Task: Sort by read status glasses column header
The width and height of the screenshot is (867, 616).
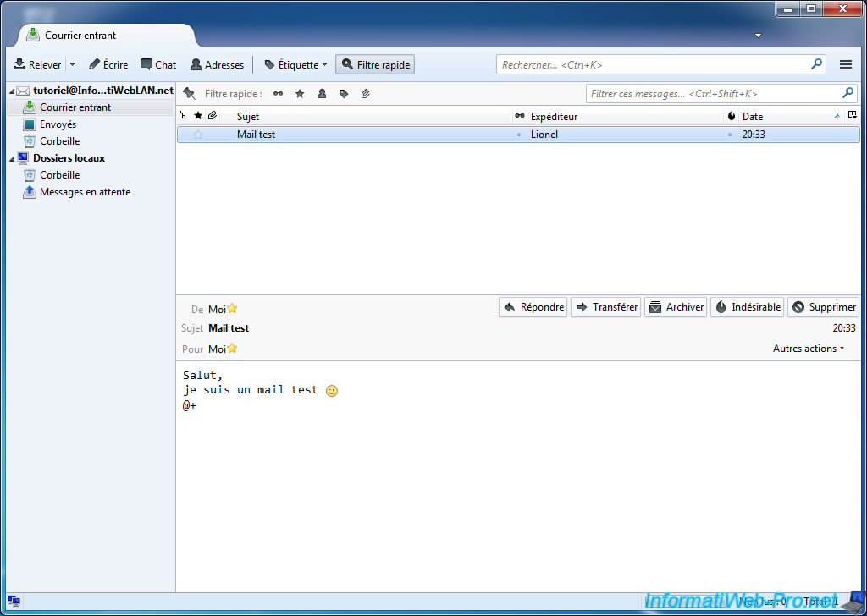Action: pos(519,116)
